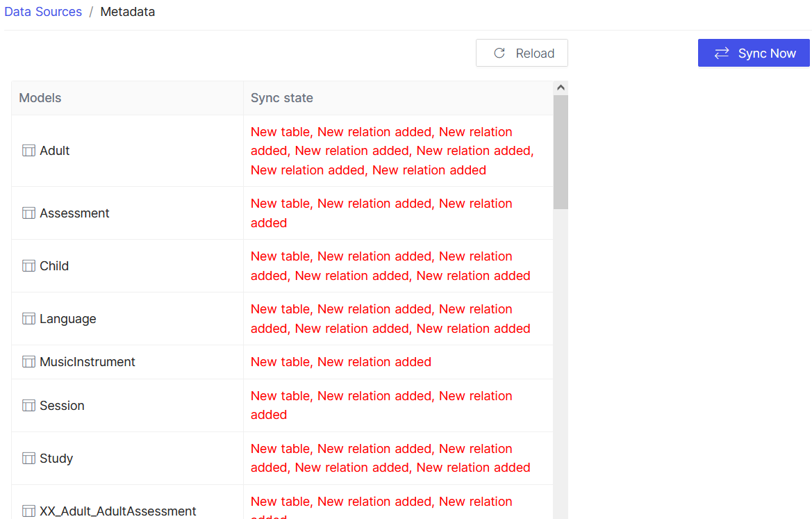
Task: Click the sync arrows icon in Sync Now button
Action: pyautogui.click(x=722, y=53)
